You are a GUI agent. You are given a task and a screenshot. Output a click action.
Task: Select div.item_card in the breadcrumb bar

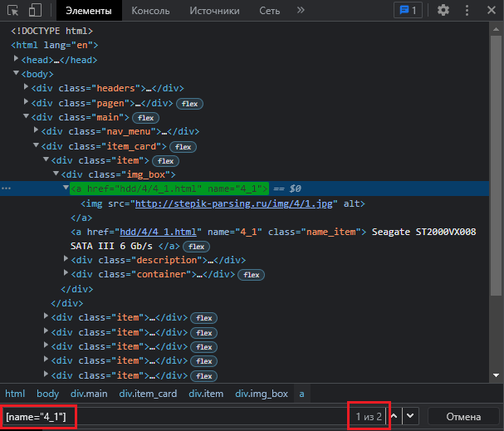pyautogui.click(x=148, y=394)
